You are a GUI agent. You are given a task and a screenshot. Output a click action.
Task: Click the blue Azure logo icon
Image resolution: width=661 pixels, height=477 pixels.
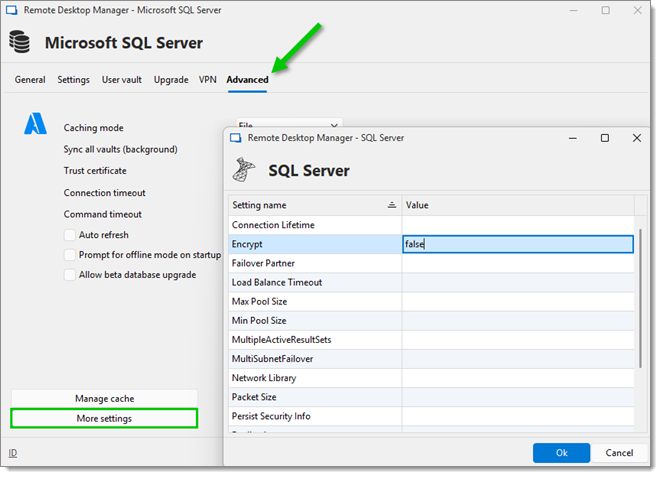(x=35, y=123)
